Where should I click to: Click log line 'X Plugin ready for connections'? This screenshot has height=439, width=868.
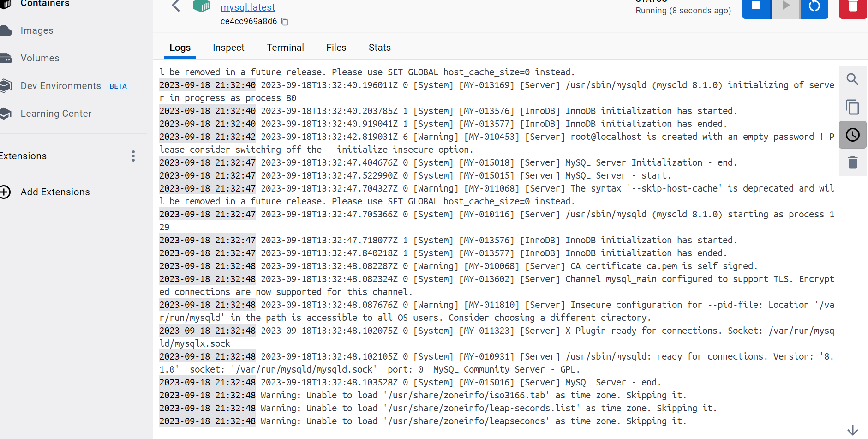(497, 337)
